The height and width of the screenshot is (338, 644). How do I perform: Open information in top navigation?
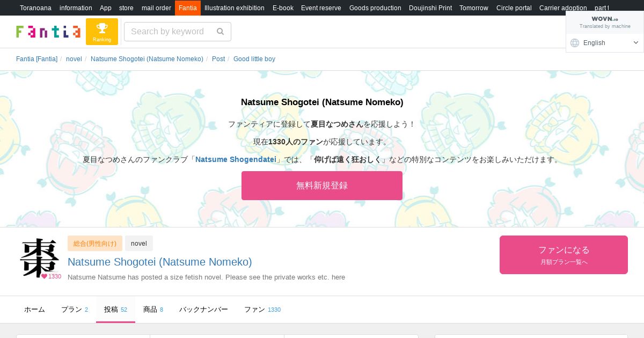(x=76, y=8)
